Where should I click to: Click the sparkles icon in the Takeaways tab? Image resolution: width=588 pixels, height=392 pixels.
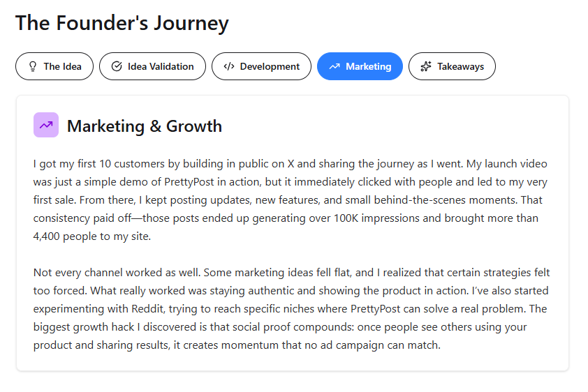pyautogui.click(x=426, y=66)
